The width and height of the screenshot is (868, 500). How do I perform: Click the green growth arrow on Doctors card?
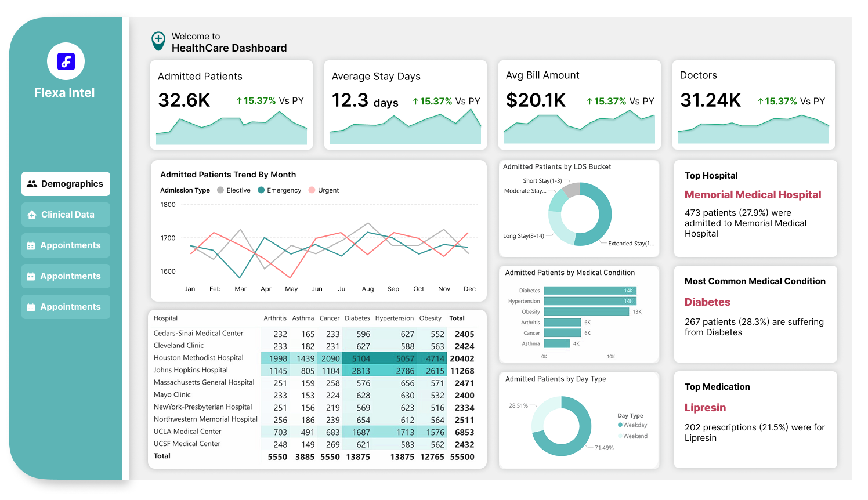pyautogui.click(x=760, y=100)
